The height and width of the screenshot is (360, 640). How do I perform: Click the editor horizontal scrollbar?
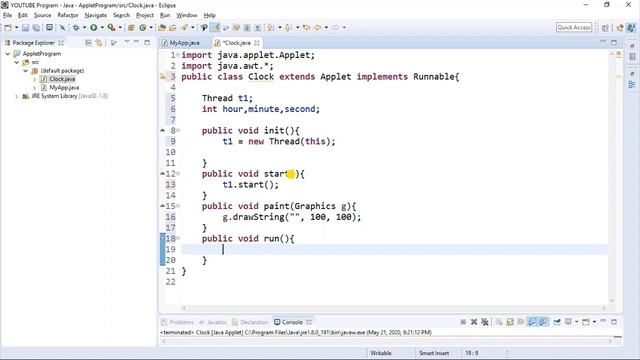pos(393,308)
